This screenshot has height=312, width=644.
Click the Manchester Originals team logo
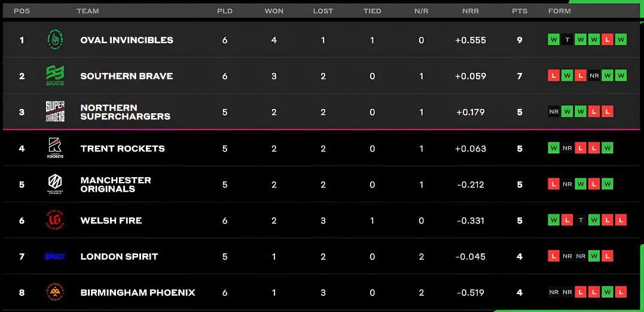(55, 184)
